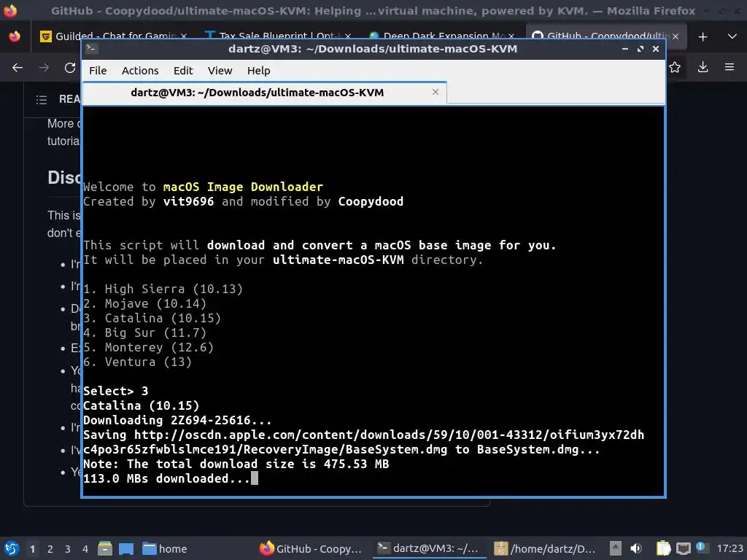
Task: Click the 'Downloading 2Z694-25616...' line
Action: pyautogui.click(x=177, y=420)
